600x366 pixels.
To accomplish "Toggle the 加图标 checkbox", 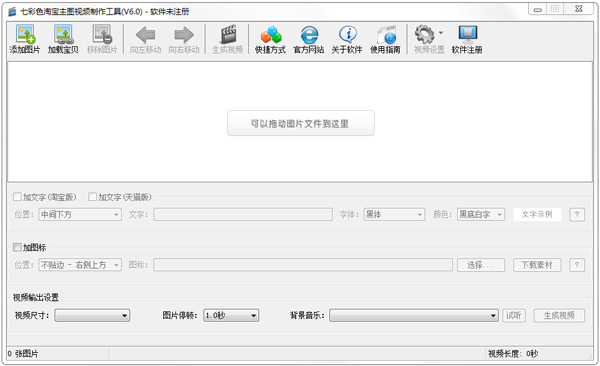I will (x=17, y=247).
